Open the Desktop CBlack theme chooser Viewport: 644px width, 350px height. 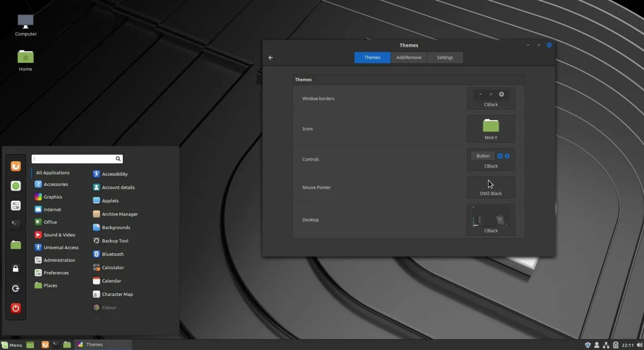point(491,220)
